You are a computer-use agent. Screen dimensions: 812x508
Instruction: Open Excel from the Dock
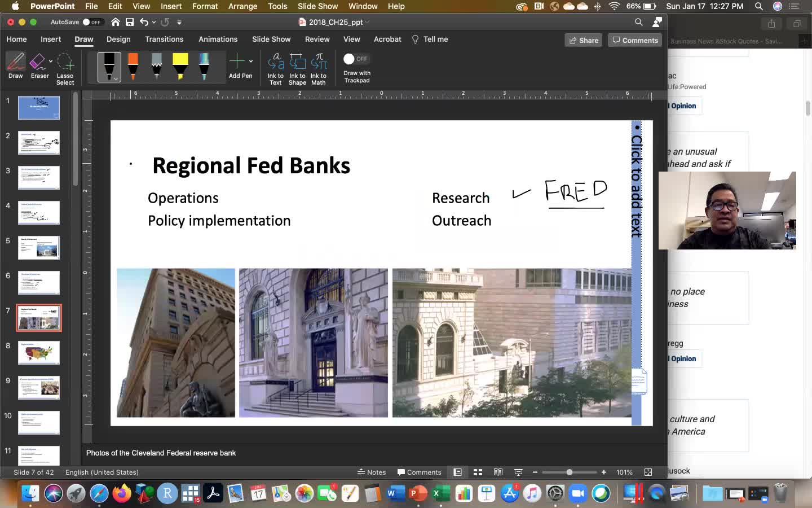pos(440,493)
